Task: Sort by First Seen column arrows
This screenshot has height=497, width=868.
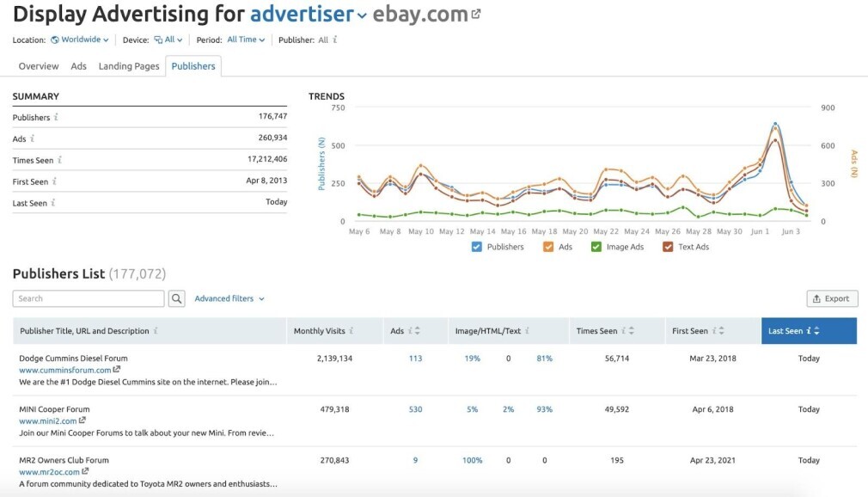Action: coord(721,331)
